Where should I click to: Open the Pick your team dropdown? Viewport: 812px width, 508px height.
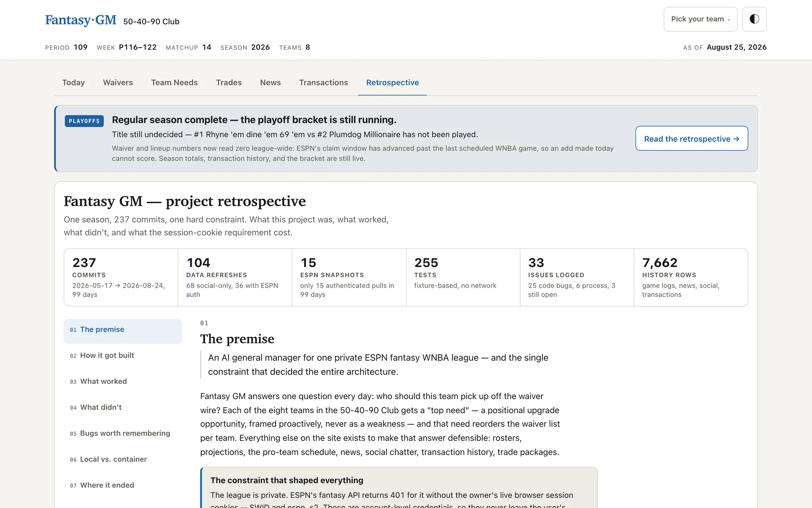click(x=700, y=19)
